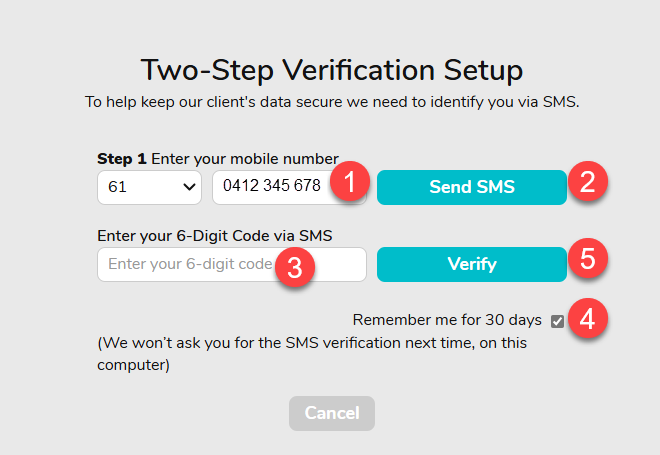660x455 pixels.
Task: Click into the 6-digit code input field
Action: point(232,264)
